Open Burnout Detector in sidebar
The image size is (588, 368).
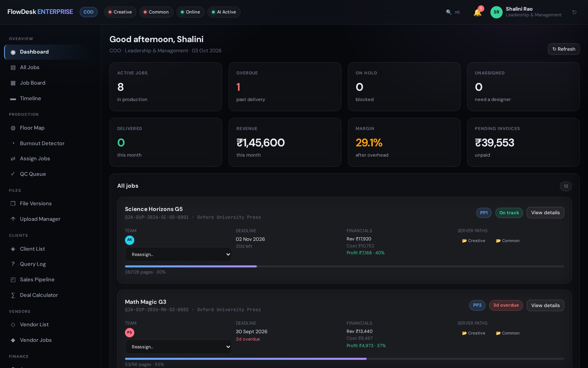click(50, 143)
